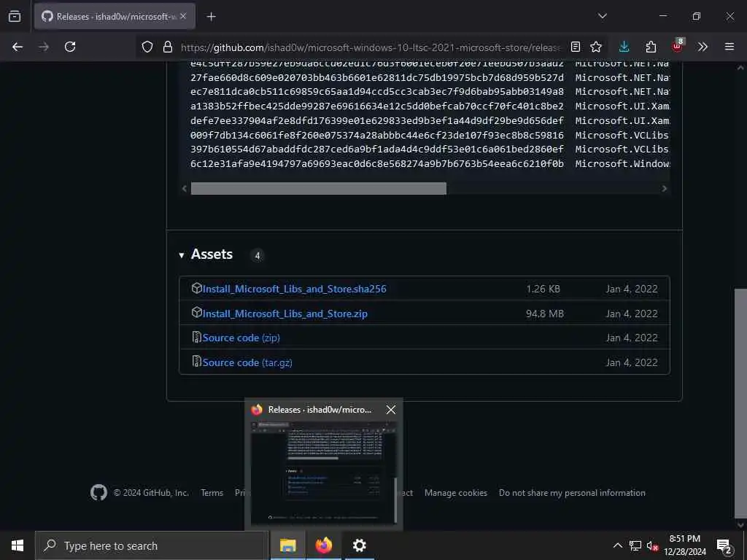Open the Action Center notifications icon
This screenshot has width=747, height=560.
click(724, 545)
